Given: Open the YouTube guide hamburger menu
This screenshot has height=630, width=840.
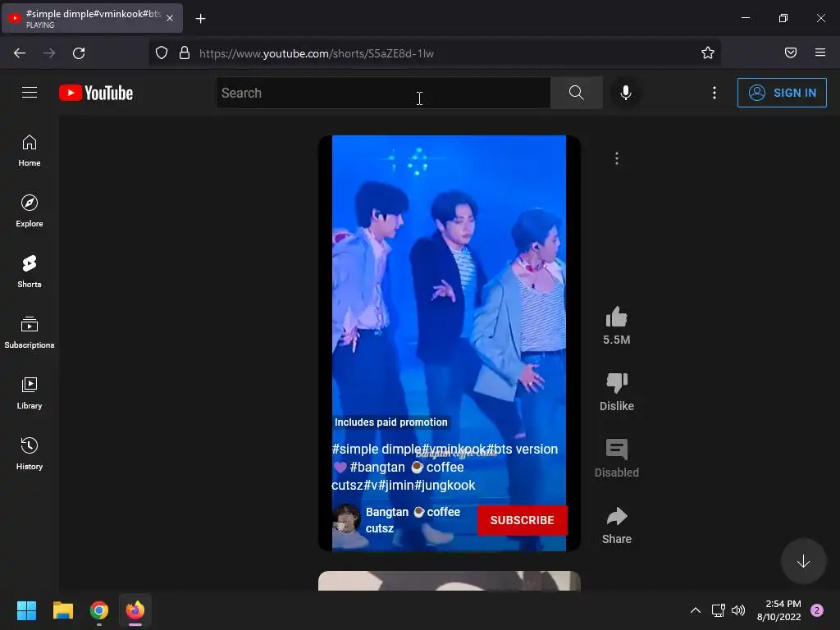Looking at the screenshot, I should (x=30, y=93).
